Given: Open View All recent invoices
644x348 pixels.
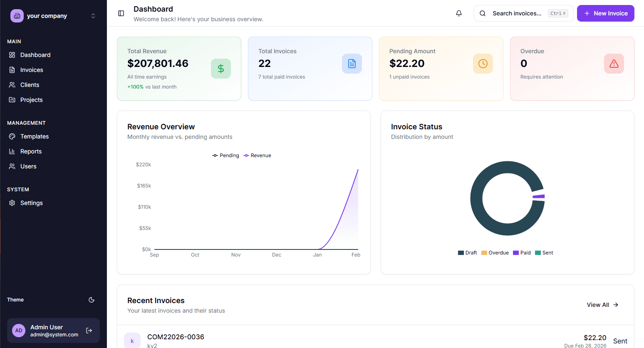Looking at the screenshot, I should click(x=602, y=304).
